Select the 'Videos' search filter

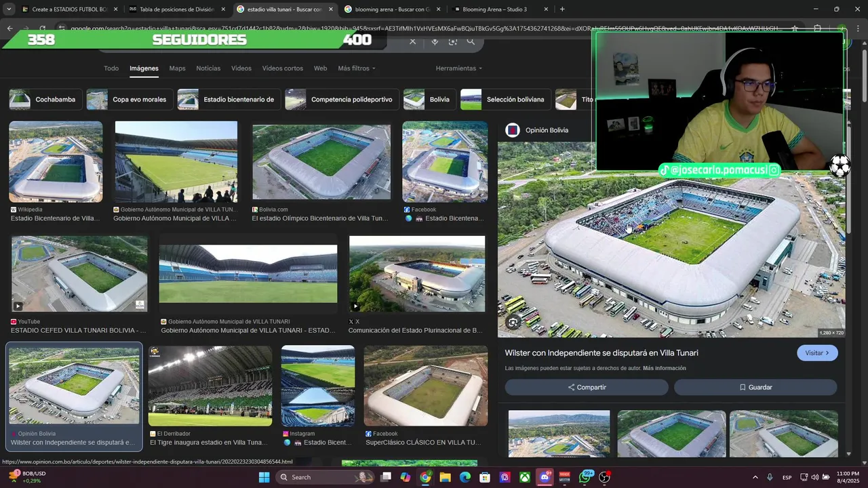241,68
